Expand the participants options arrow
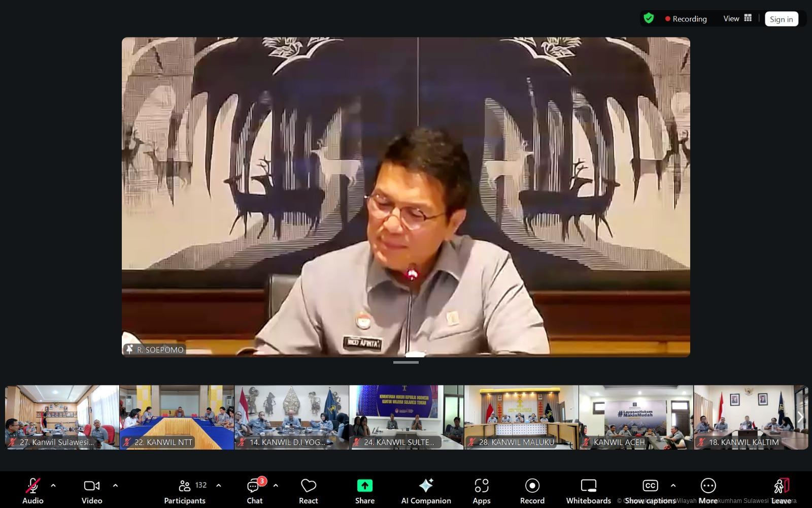 [x=219, y=486]
